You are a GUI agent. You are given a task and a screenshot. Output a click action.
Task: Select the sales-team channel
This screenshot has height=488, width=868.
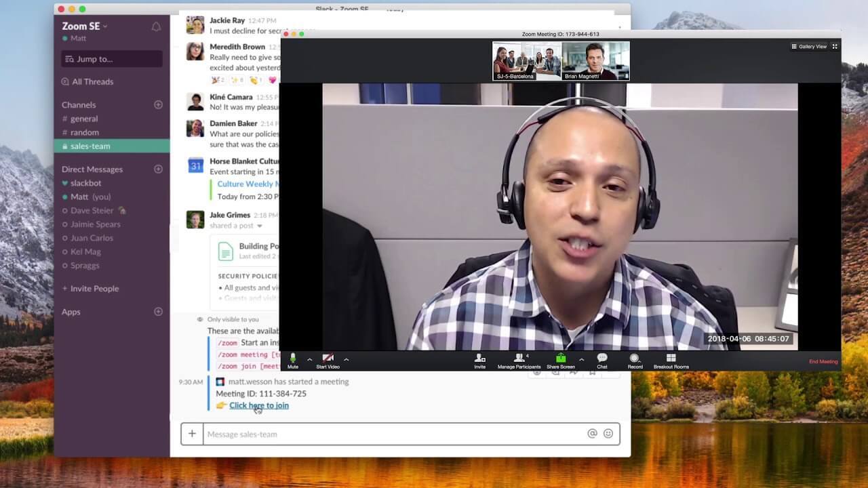112,146
